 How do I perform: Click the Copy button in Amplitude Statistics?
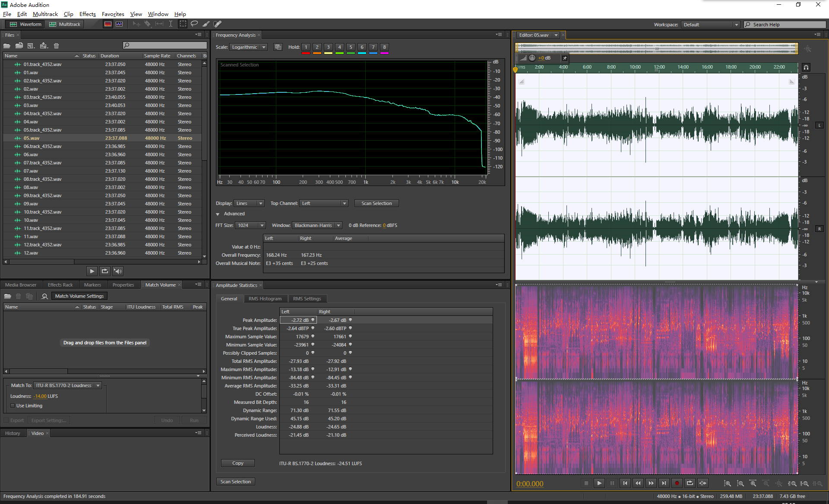(238, 463)
